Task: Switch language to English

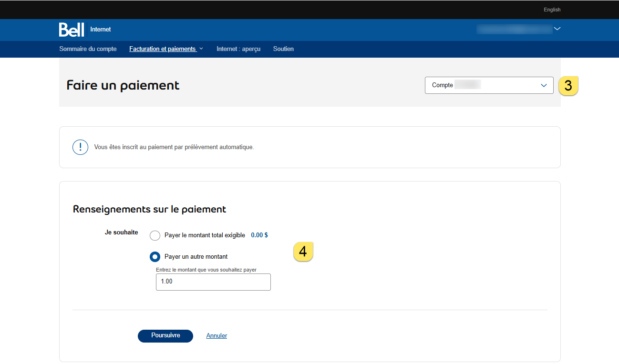Action: (552, 10)
